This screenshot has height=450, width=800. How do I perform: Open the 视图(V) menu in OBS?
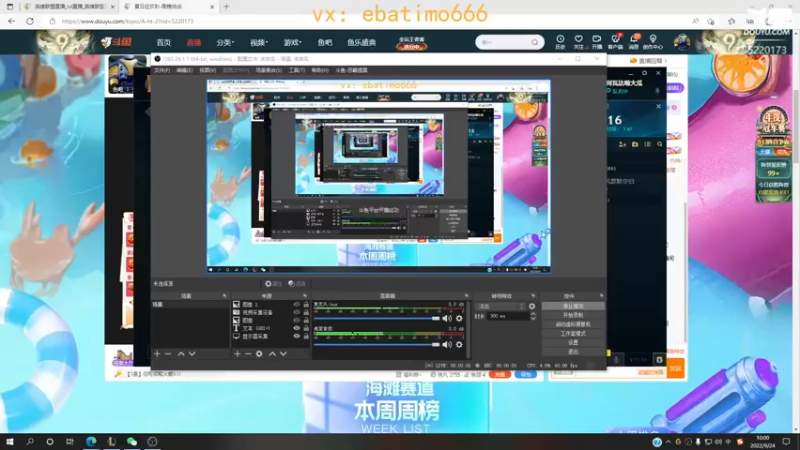coord(207,70)
